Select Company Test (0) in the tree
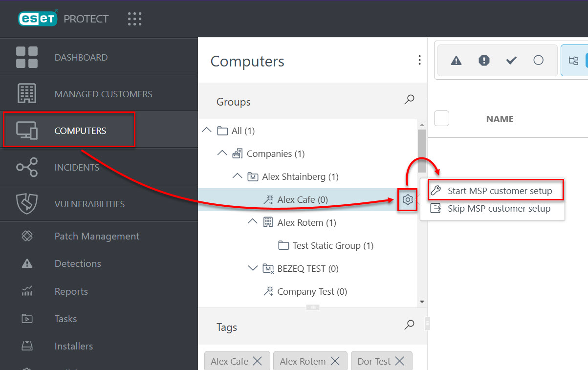The width and height of the screenshot is (588, 370). coord(312,291)
